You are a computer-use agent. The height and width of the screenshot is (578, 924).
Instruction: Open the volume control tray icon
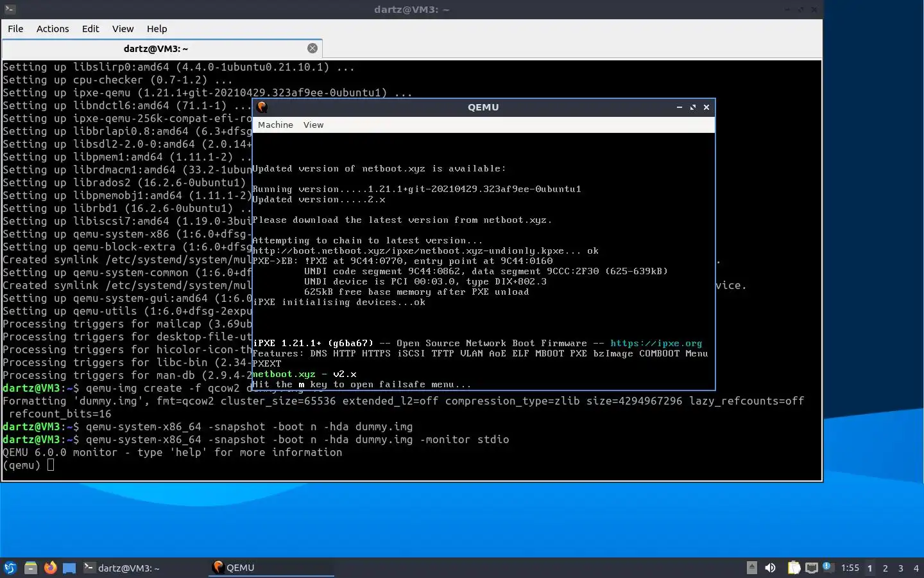[771, 568]
